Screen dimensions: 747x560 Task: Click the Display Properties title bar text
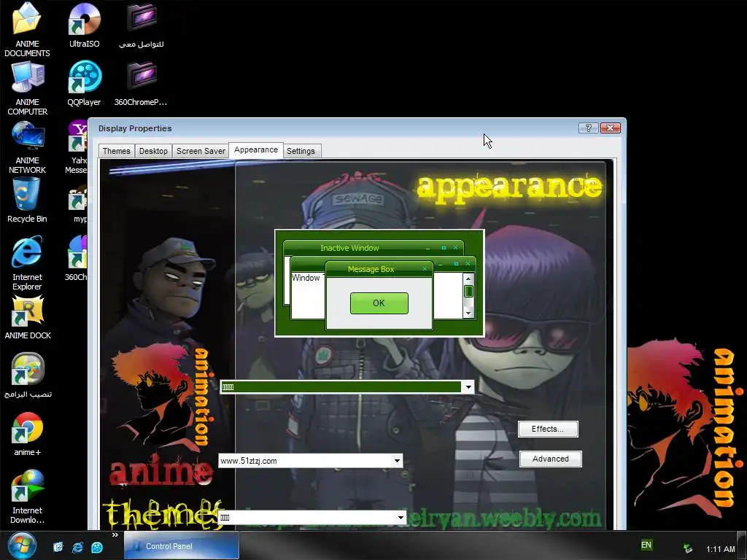pyautogui.click(x=135, y=128)
